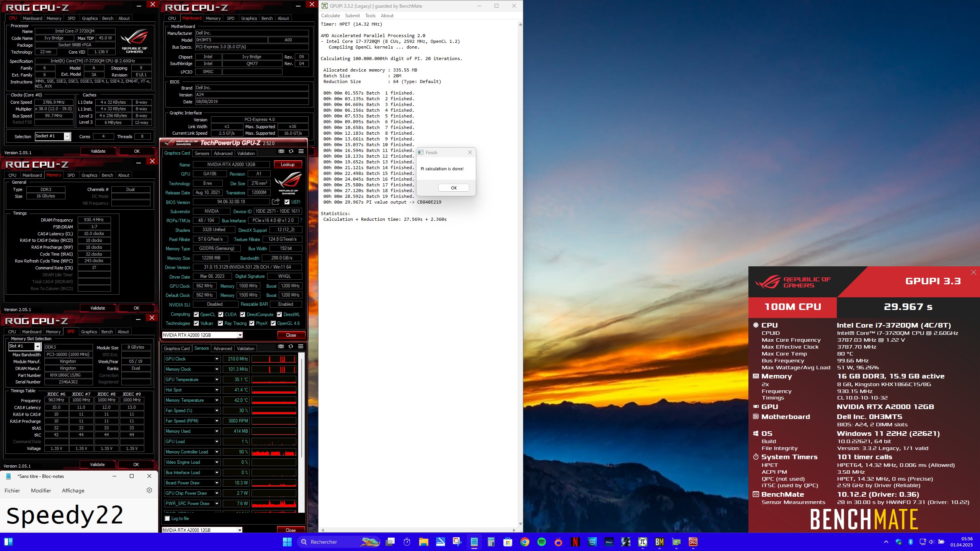Click the Bluetooth tray icon
This screenshot has height=551, width=980.
(x=911, y=542)
